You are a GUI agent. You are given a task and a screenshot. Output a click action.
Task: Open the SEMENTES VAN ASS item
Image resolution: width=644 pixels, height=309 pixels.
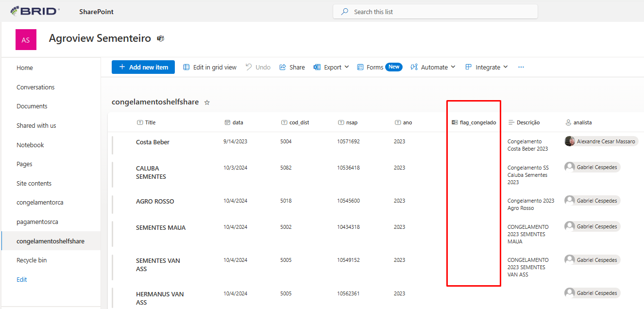click(x=158, y=265)
